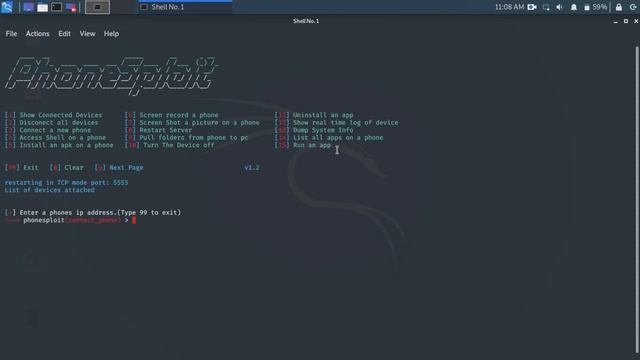This screenshot has width=640, height=360.
Task: Click the battery 59% indicator
Action: 596,7
